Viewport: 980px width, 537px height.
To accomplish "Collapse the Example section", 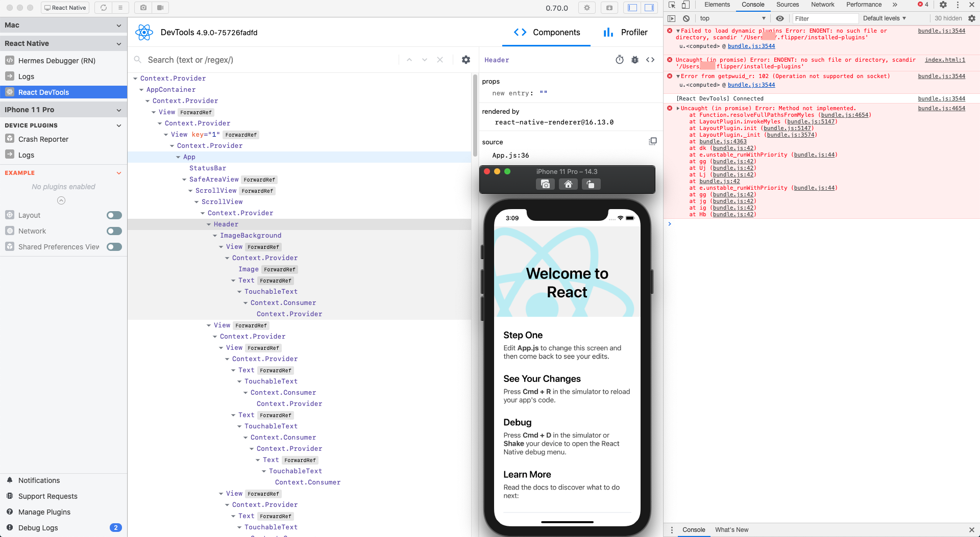I will pyautogui.click(x=119, y=173).
